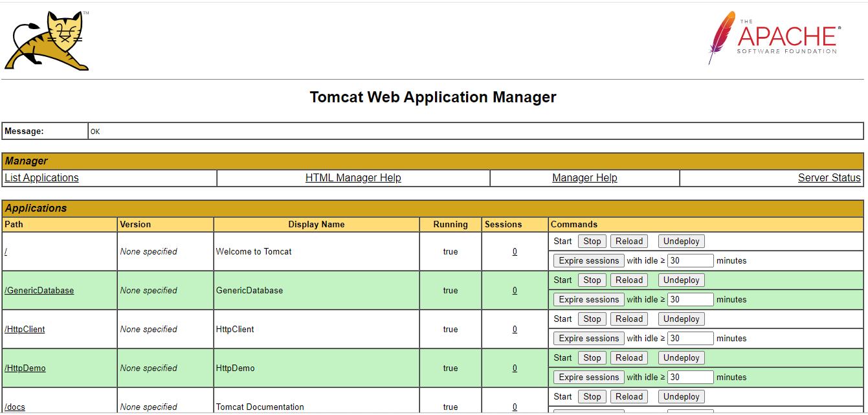Open the /HttpClient application link
Image resolution: width=868 pixels, height=415 pixels.
pyautogui.click(x=25, y=330)
